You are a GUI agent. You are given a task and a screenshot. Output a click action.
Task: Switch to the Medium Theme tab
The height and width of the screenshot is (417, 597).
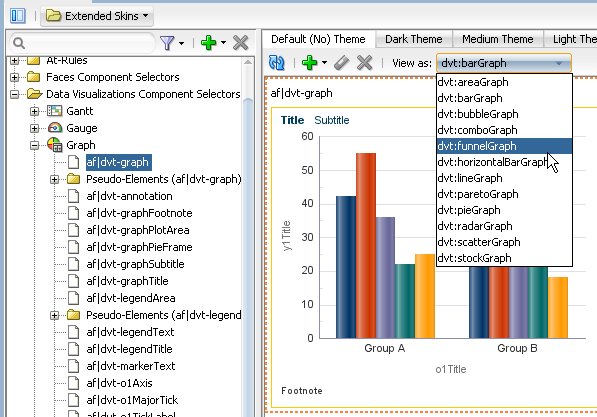pos(498,39)
